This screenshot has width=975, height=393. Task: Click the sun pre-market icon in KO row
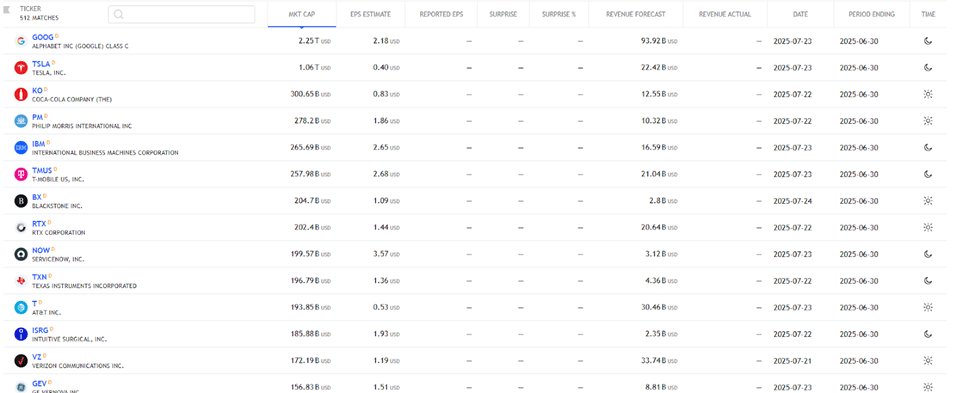[928, 95]
